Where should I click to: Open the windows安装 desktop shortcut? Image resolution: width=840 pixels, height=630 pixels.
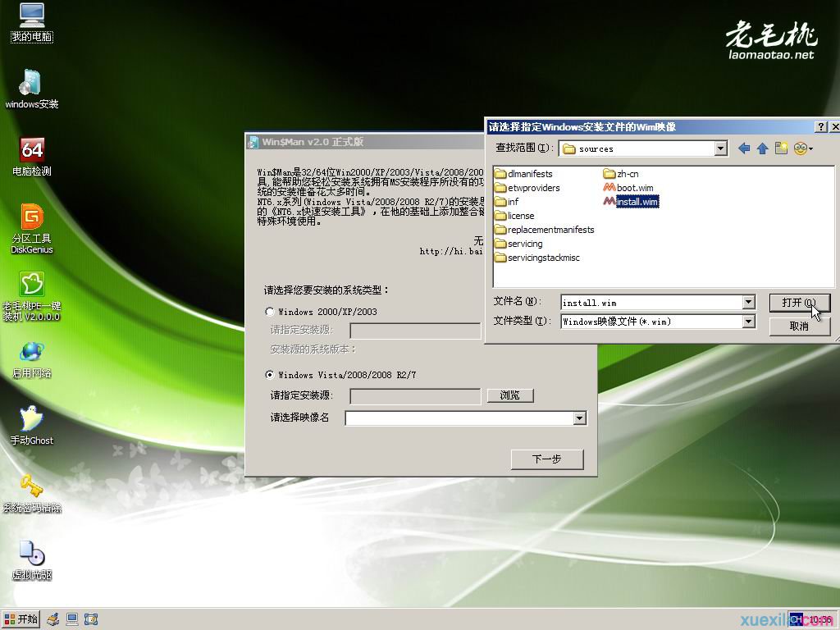point(31,86)
